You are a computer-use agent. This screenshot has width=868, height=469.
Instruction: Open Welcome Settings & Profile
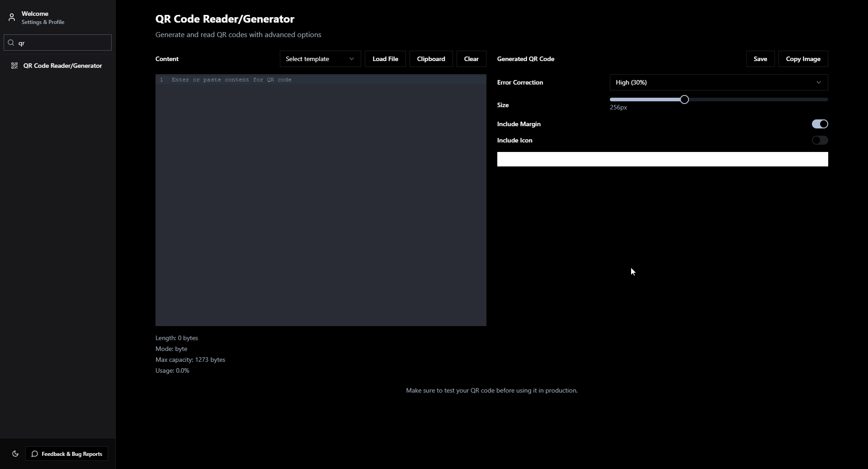[42, 18]
